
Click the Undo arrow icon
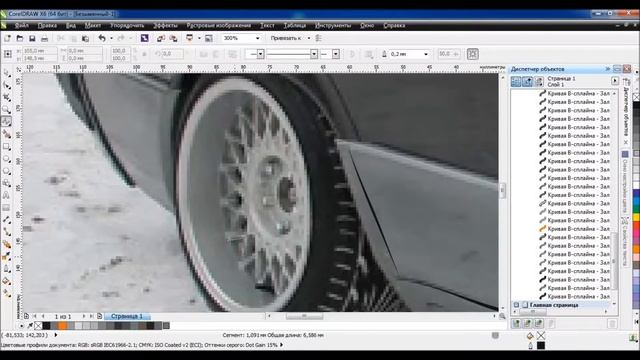(x=102, y=38)
